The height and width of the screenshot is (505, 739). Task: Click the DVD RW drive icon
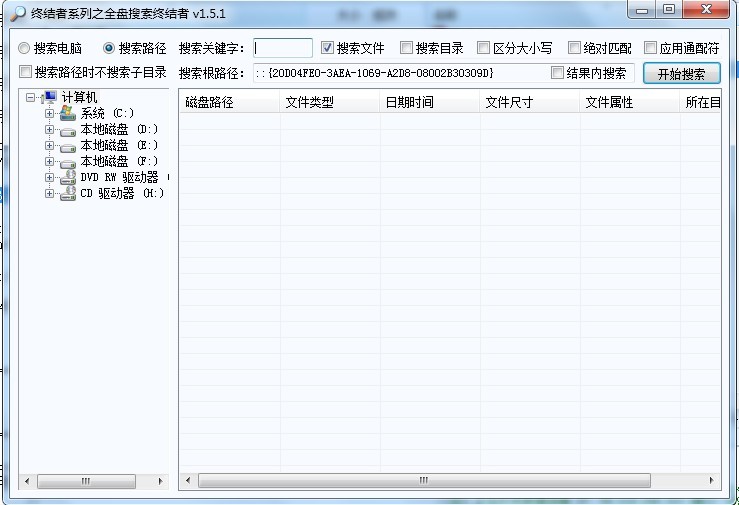[68, 178]
